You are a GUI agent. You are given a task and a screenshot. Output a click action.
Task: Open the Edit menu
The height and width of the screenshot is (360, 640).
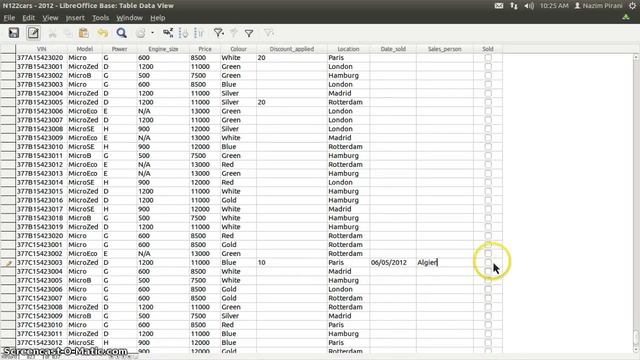[28, 18]
